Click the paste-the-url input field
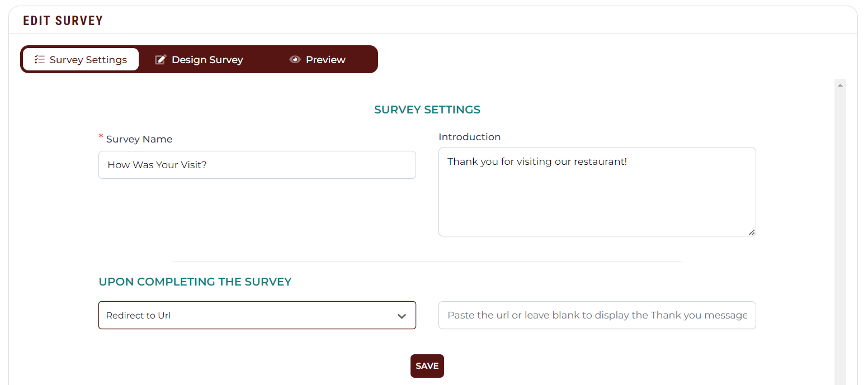The image size is (868, 385). 597,315
